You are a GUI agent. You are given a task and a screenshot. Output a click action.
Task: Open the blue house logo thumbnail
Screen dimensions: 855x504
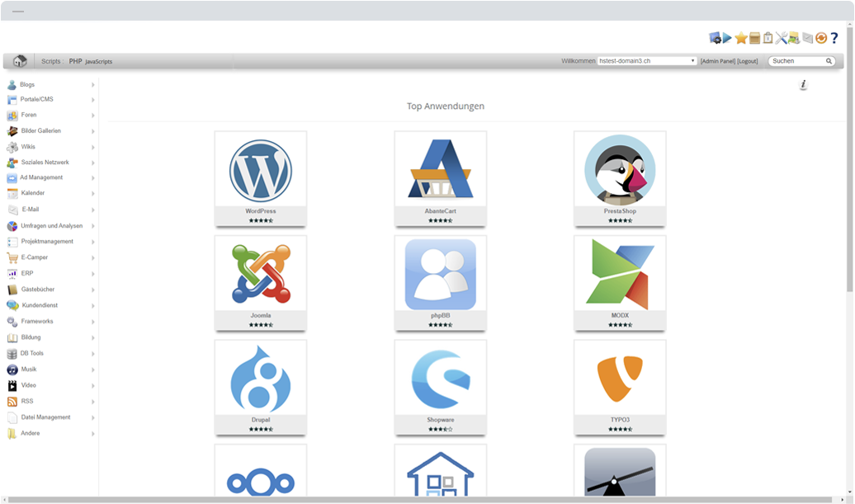[x=441, y=473]
